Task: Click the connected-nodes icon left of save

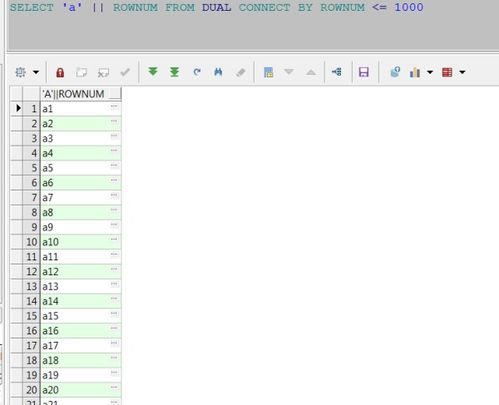Action: click(337, 72)
